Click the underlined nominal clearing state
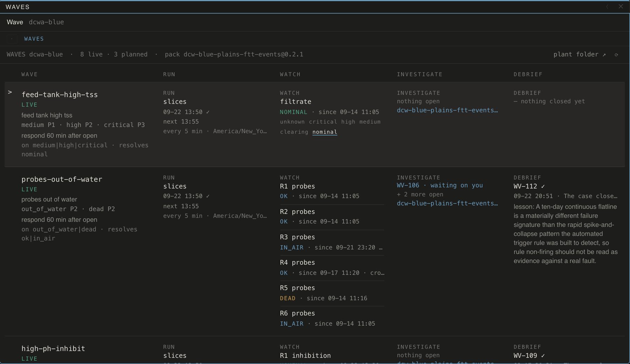The width and height of the screenshot is (630, 364). [x=325, y=132]
